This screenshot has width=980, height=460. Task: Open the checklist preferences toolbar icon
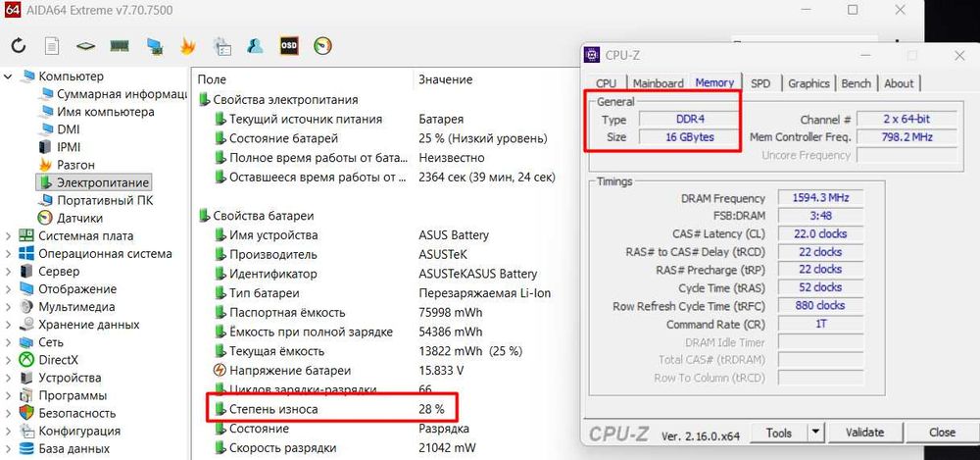click(221, 46)
